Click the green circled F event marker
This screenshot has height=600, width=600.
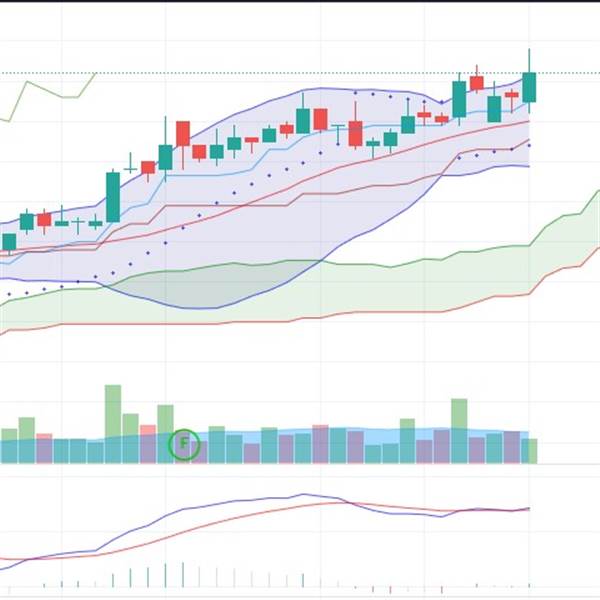tap(184, 444)
